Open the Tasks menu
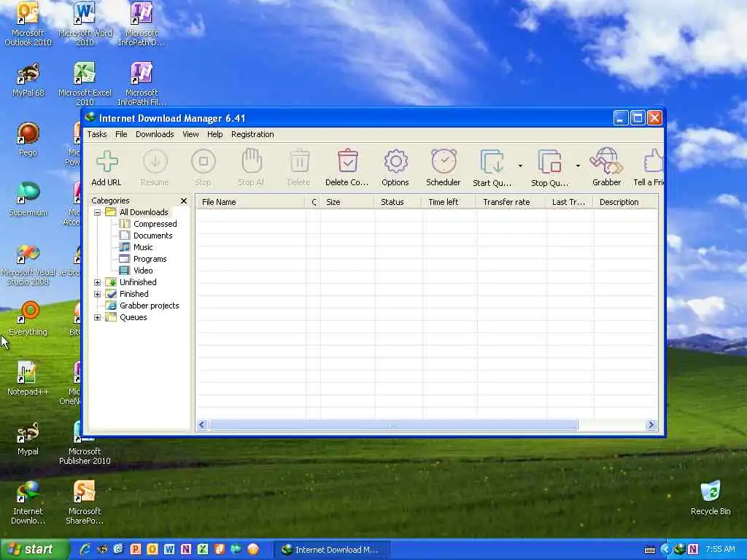The image size is (747, 560). click(97, 134)
